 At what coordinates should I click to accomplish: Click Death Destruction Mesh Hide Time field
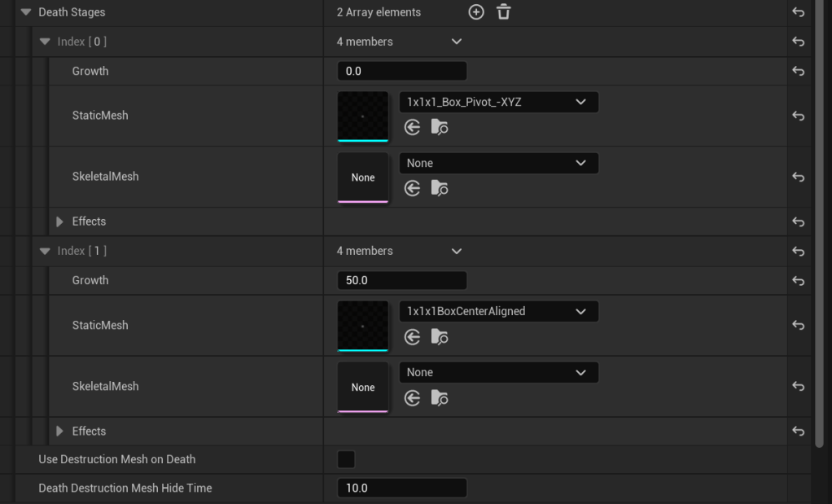click(x=401, y=489)
